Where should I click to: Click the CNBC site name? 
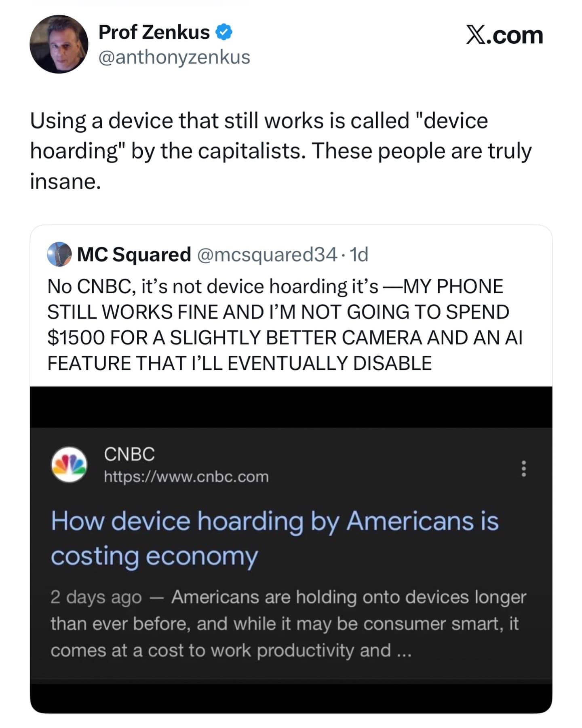pos(129,454)
